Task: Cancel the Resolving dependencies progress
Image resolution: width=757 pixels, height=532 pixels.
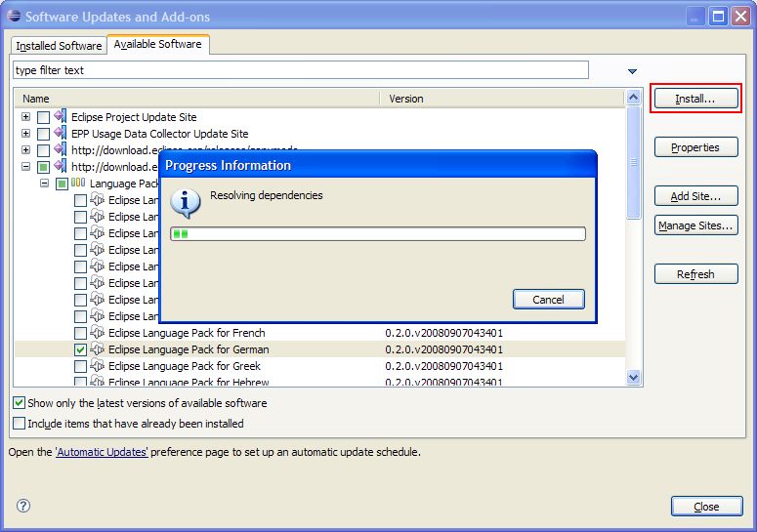Action: pyautogui.click(x=548, y=299)
